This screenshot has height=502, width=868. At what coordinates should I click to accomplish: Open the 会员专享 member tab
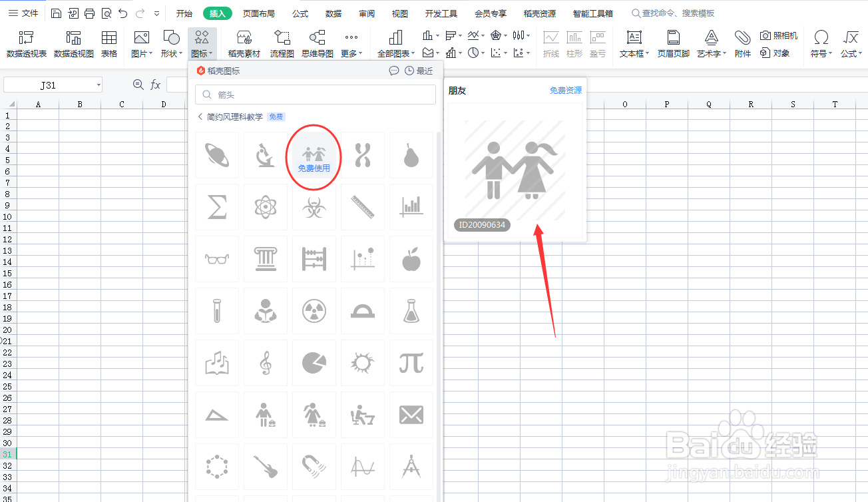pos(491,13)
